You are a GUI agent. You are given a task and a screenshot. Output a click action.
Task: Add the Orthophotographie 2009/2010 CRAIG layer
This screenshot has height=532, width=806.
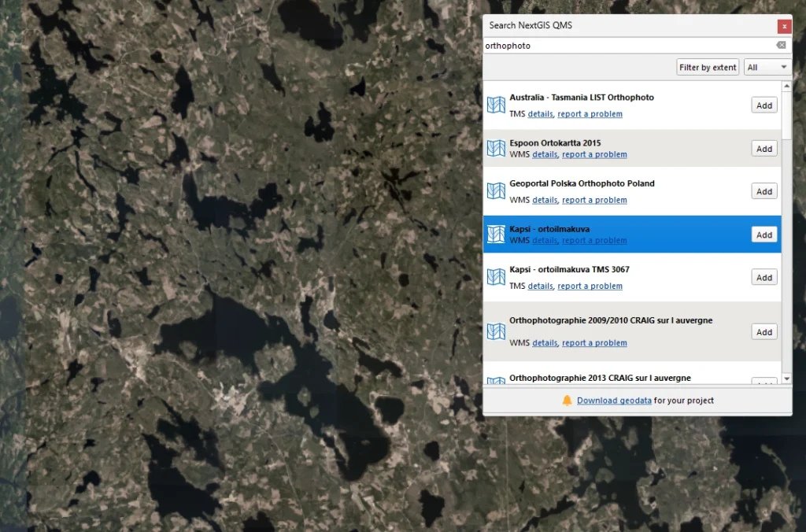pos(763,332)
